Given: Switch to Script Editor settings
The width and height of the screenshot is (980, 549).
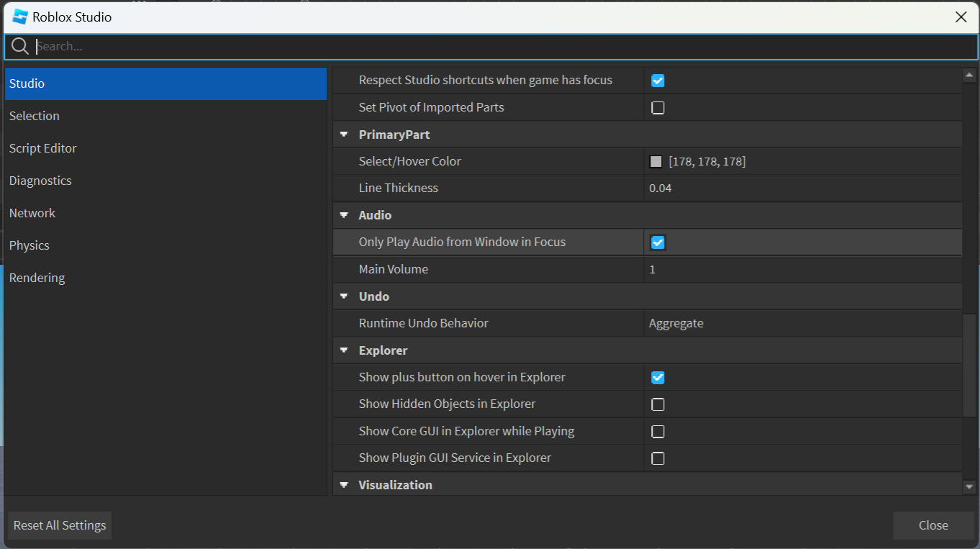Looking at the screenshot, I should (x=165, y=148).
